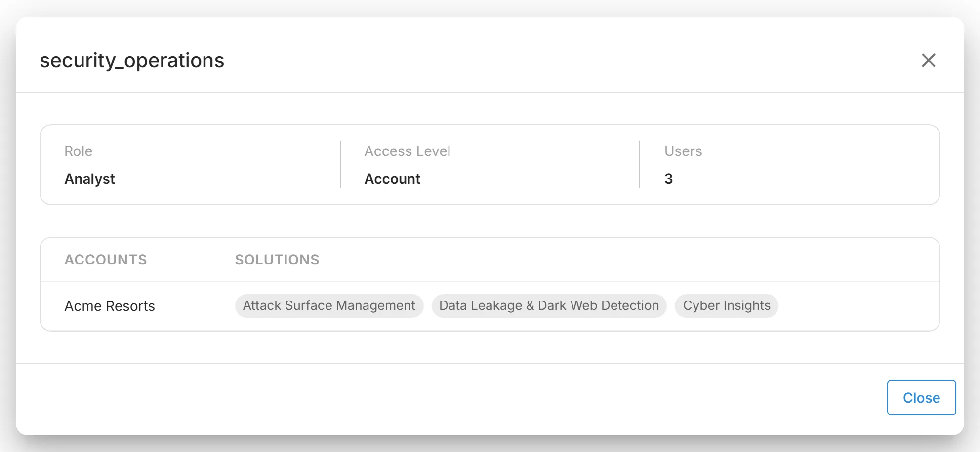Click the users count 3
The image size is (980, 452).
click(668, 179)
